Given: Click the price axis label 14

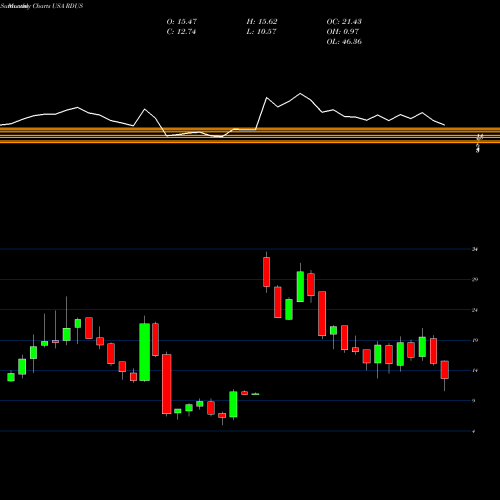Looking at the screenshot, I should 475,370.
